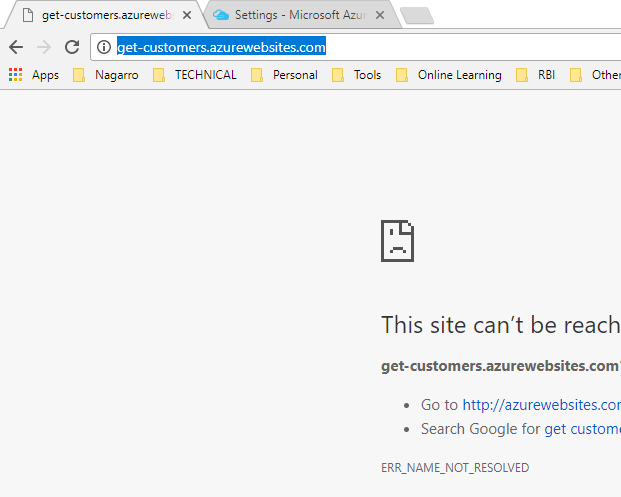Viewport: 621px width, 497px height.
Task: Switch to the get-customers.azurewebsites tab
Action: (x=106, y=15)
